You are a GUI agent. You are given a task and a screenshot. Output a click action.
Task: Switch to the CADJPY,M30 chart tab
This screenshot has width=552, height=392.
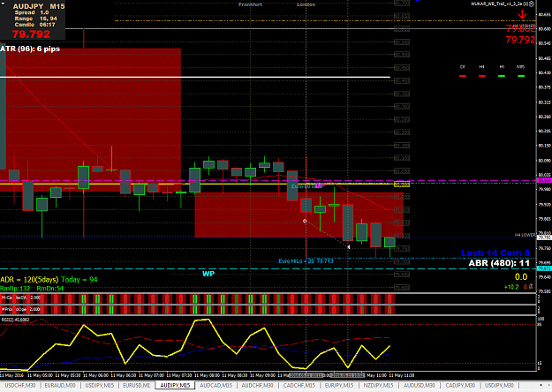[460, 385]
